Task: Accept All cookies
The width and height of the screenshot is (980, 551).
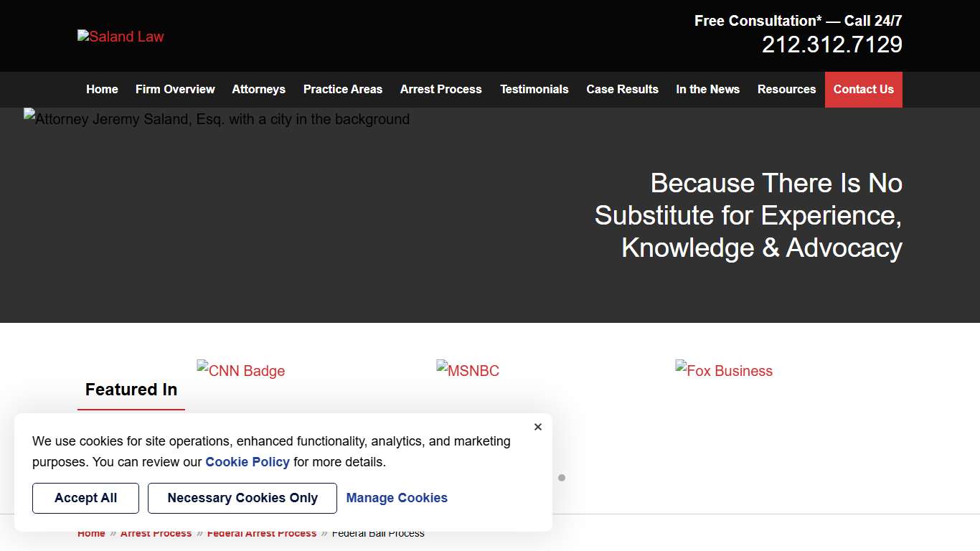Action: 85,498
